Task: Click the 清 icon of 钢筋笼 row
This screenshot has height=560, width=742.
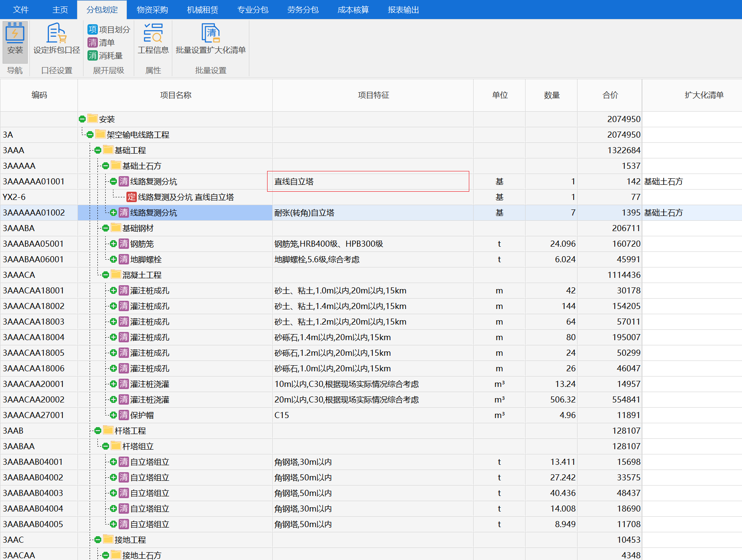Action: 124,244
